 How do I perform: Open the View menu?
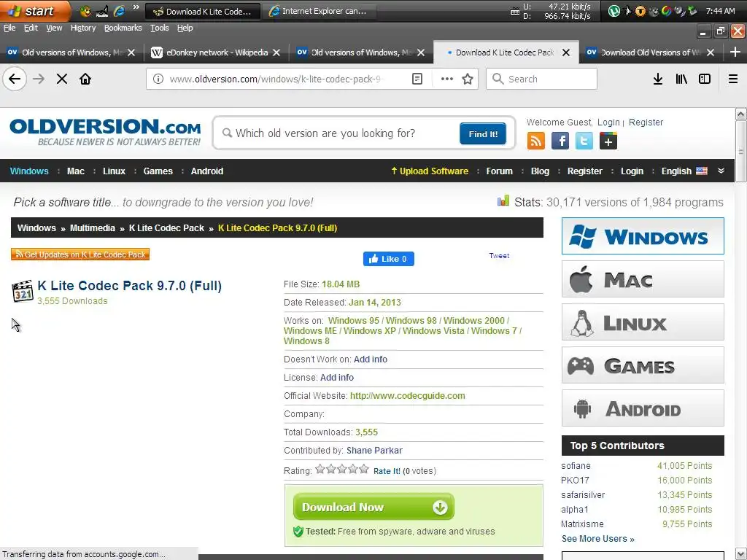click(x=54, y=28)
